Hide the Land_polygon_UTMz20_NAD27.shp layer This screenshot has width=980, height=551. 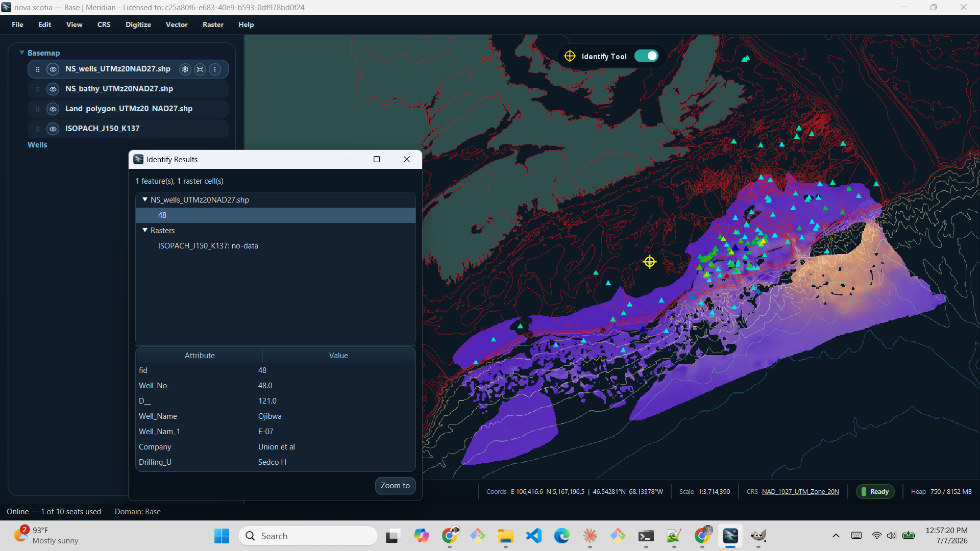pyautogui.click(x=53, y=109)
